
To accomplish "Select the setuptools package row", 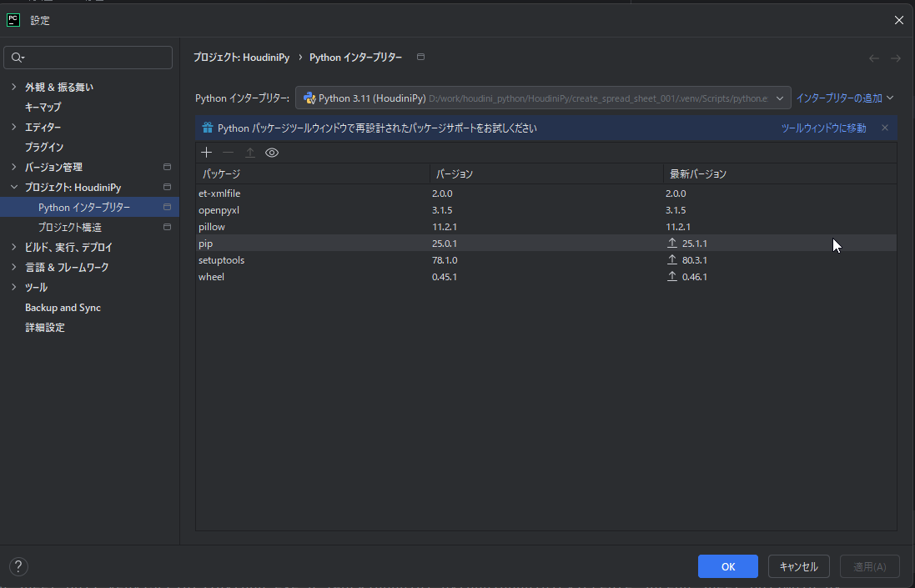I will pos(545,259).
